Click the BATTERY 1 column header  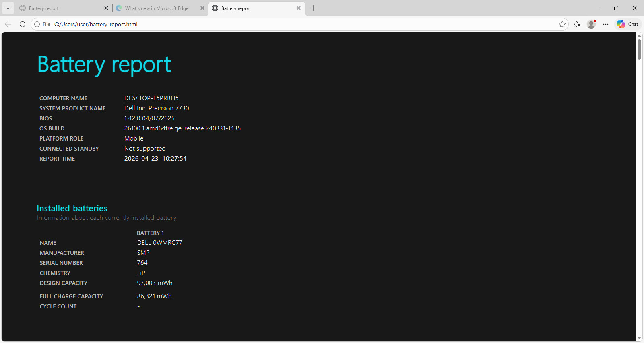click(151, 233)
